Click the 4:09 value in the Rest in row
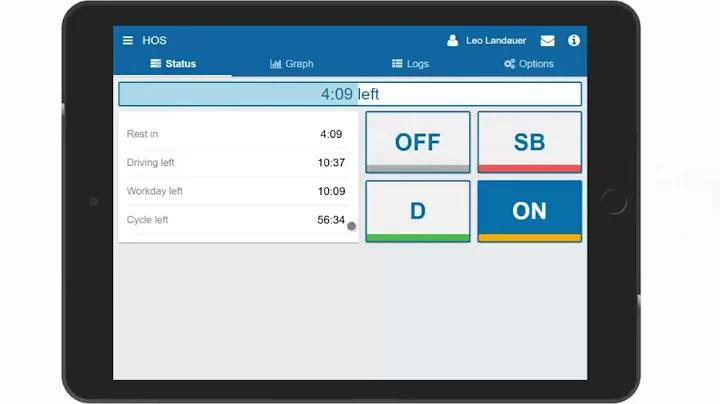 click(x=331, y=134)
